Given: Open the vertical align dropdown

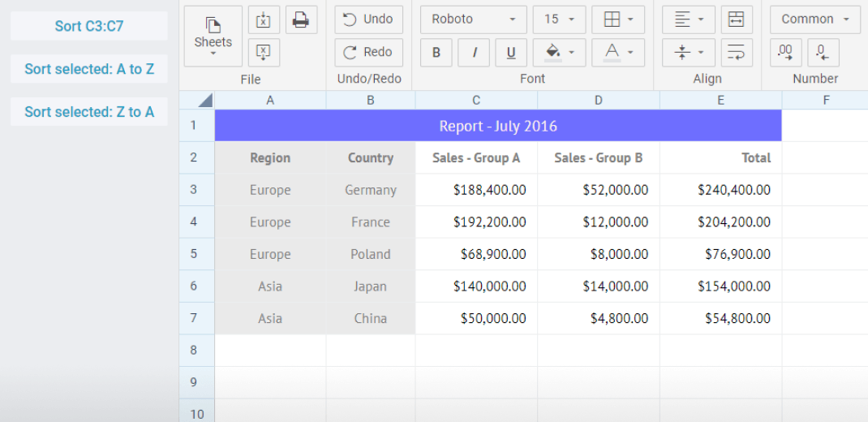Looking at the screenshot, I should pos(689,53).
